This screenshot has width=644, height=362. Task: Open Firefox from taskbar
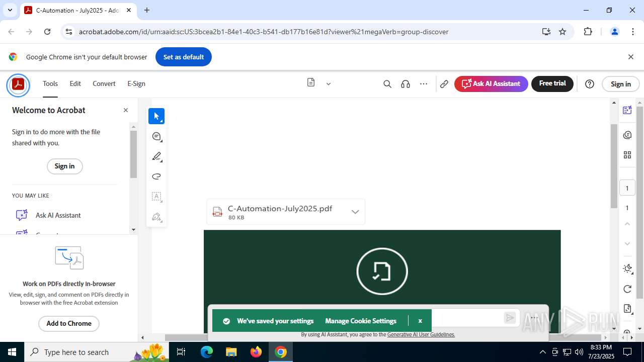(256, 352)
